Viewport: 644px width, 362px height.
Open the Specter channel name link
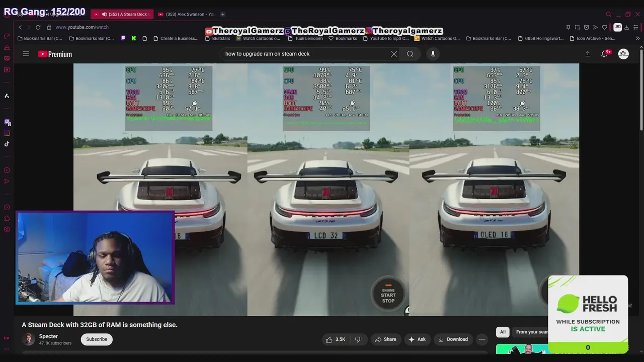(x=48, y=336)
